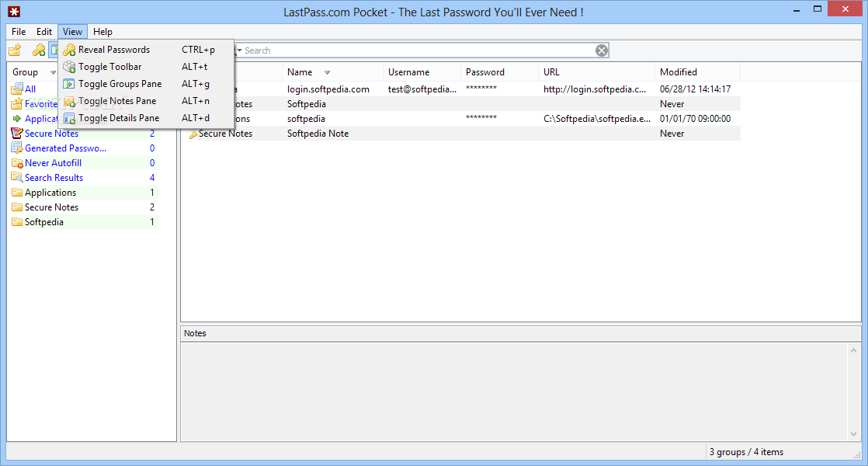Select the blue Secure Notes group
Image resolution: width=868 pixels, height=466 pixels.
pyautogui.click(x=51, y=134)
